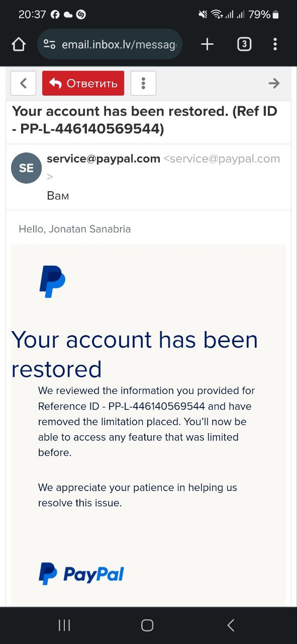
Task: Open the site info icon in address bar
Action: (x=49, y=45)
